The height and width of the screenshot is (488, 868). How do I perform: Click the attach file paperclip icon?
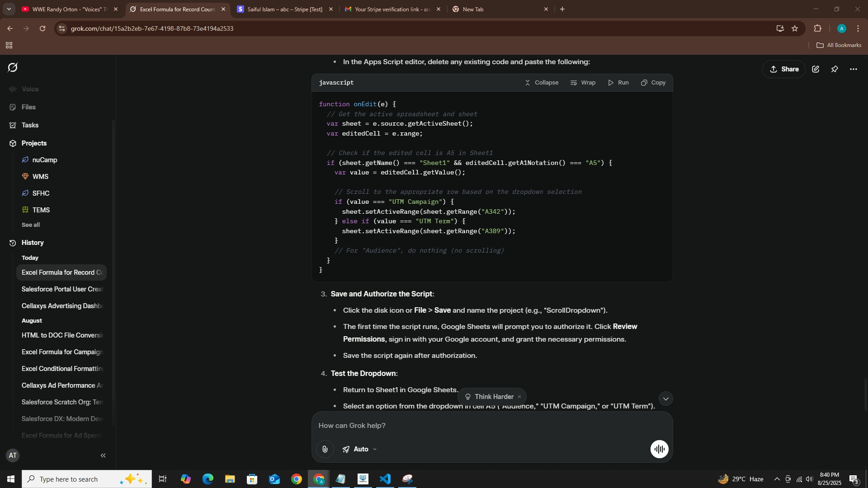[325, 449]
